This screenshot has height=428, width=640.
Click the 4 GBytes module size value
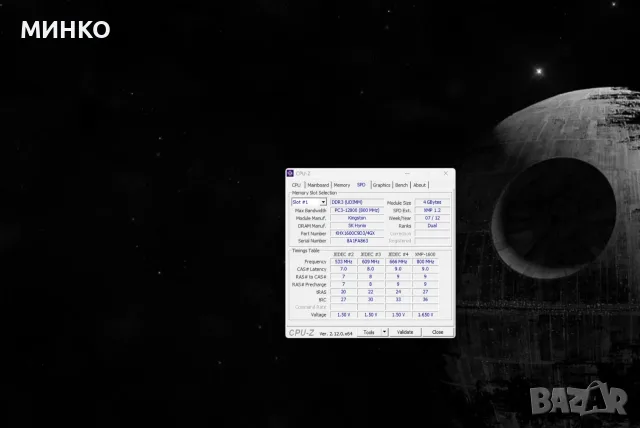point(432,202)
